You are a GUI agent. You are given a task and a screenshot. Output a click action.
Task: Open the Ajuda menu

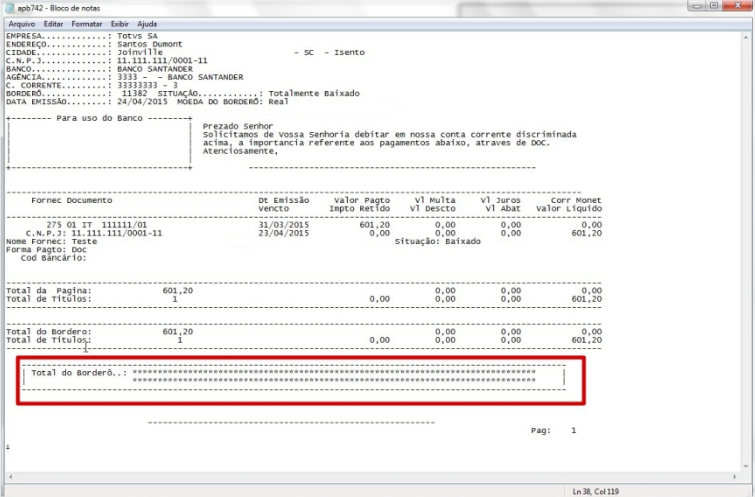coord(147,24)
